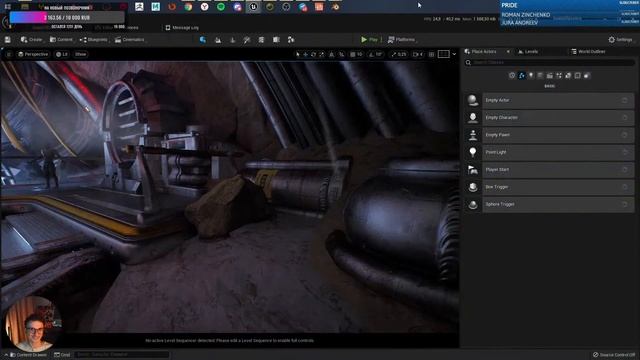The image size is (640, 360).
Task: Select Sphere Trigger in Place Actors
Action: 549,204
